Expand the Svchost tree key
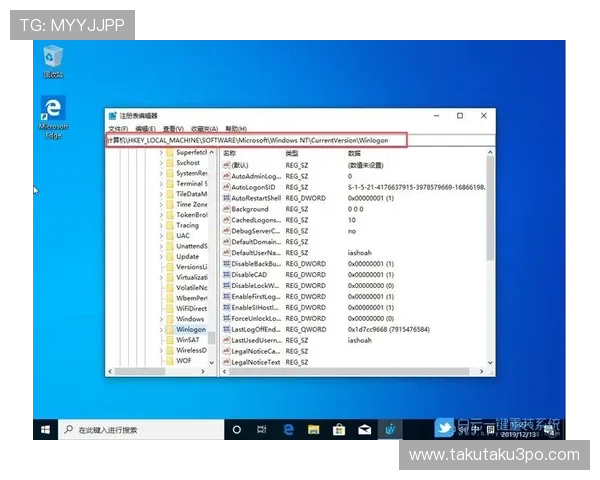Image resolution: width=600 pixels, height=480 pixels. [161, 162]
